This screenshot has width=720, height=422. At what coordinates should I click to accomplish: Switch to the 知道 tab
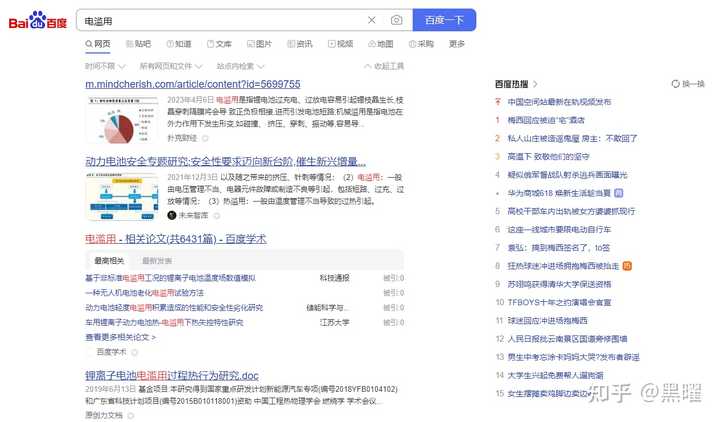(x=179, y=44)
